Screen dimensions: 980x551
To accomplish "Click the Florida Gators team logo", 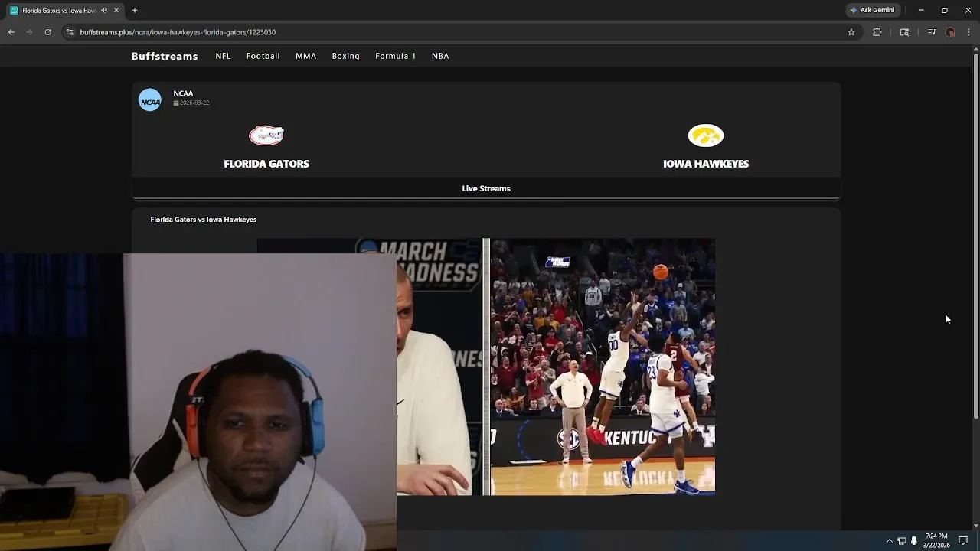I will (266, 135).
